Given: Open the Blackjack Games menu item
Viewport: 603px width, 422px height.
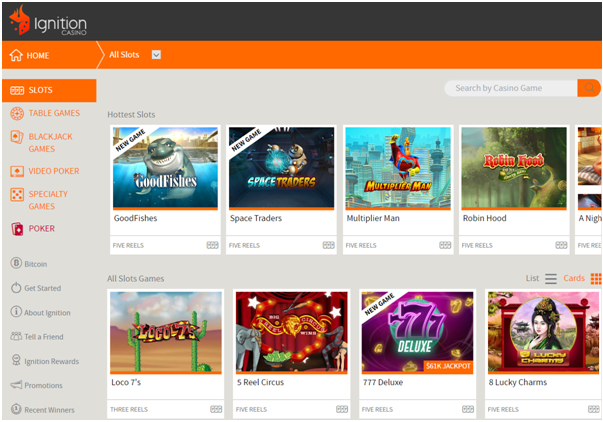Looking at the screenshot, I should pyautogui.click(x=50, y=143).
